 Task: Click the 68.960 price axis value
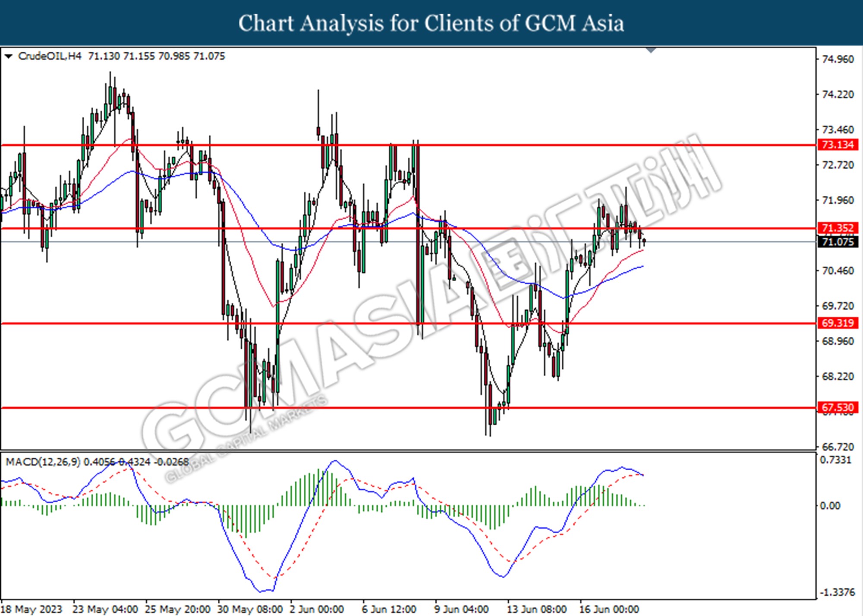838,341
